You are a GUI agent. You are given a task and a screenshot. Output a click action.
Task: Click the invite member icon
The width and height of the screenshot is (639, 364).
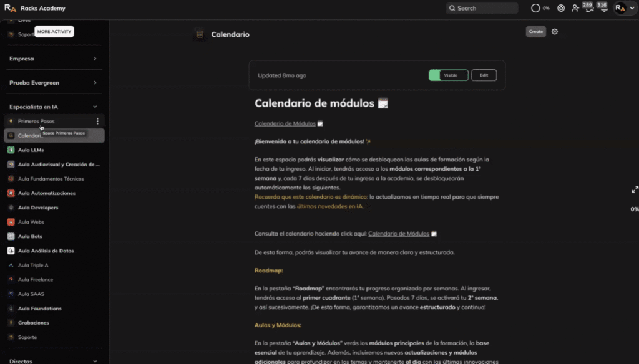(575, 8)
